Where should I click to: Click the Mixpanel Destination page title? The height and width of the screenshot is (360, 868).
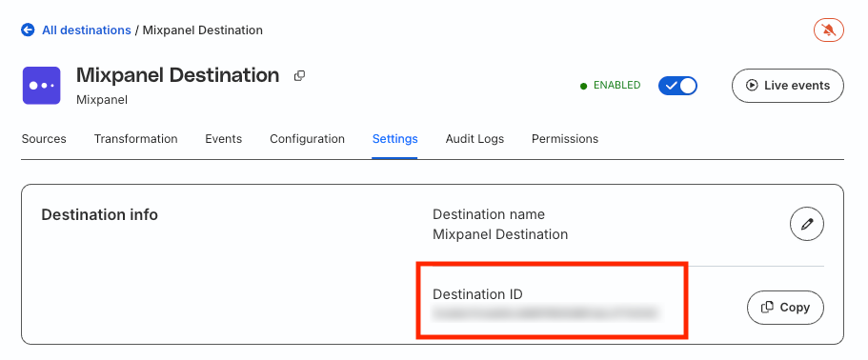[177, 75]
